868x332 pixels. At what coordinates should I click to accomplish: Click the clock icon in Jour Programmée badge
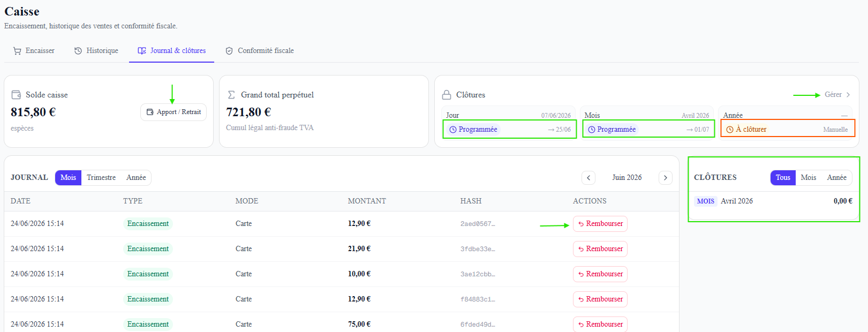pos(453,130)
